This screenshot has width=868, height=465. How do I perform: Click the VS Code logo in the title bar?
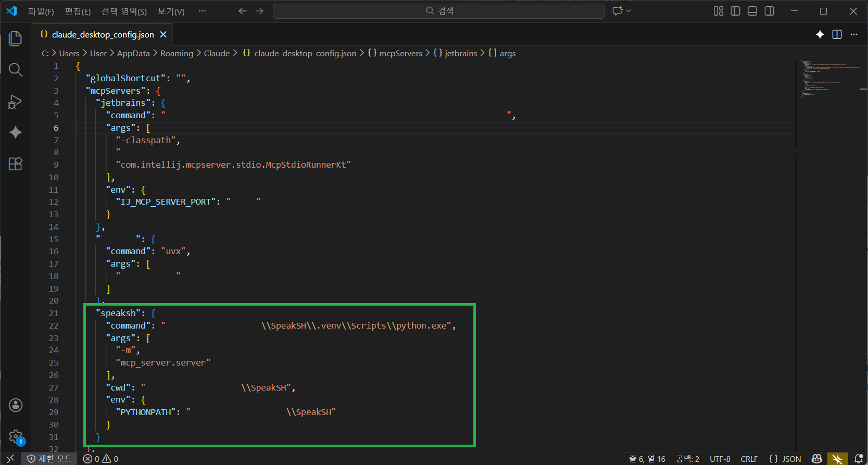click(x=11, y=11)
